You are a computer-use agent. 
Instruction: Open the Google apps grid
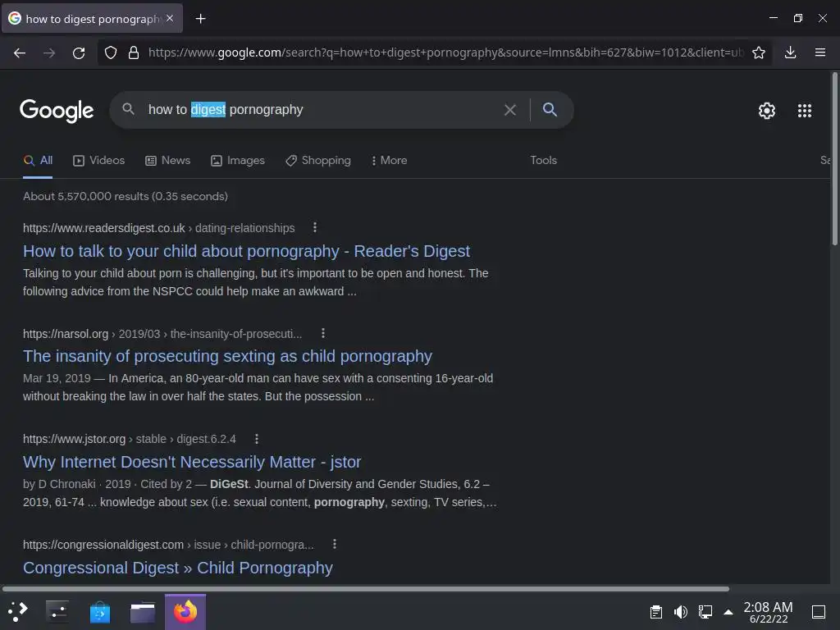pos(804,111)
